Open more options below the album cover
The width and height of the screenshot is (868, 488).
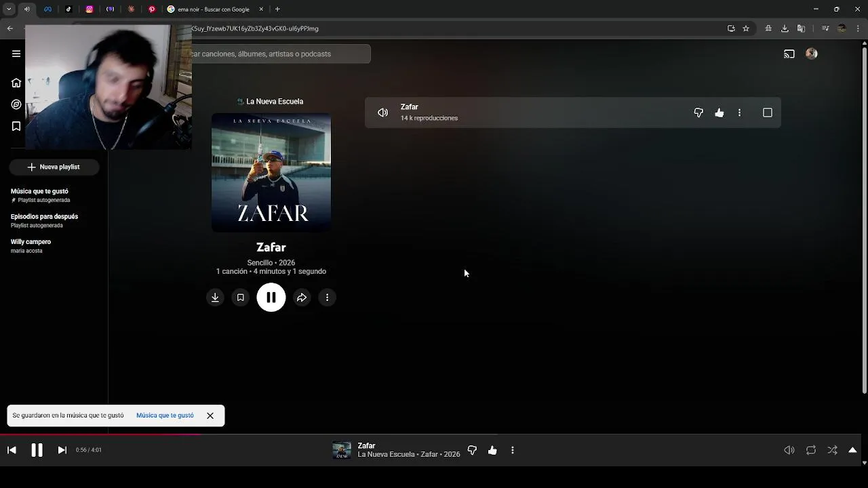pyautogui.click(x=327, y=298)
